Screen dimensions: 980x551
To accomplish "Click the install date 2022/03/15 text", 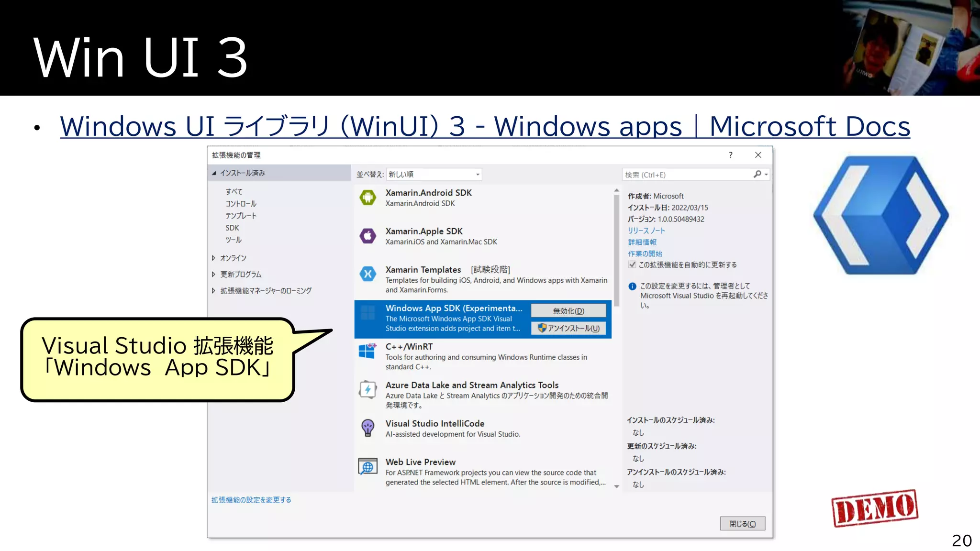I will 690,208.
